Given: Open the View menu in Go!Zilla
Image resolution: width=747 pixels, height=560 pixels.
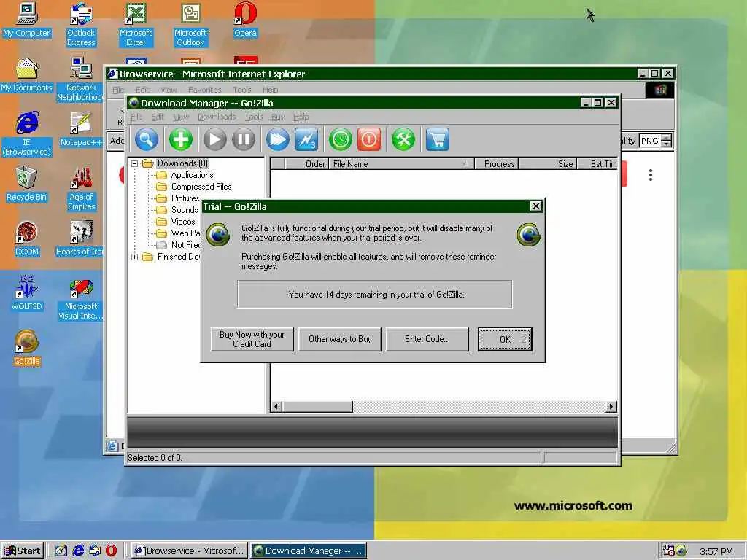Looking at the screenshot, I should coord(181,117).
